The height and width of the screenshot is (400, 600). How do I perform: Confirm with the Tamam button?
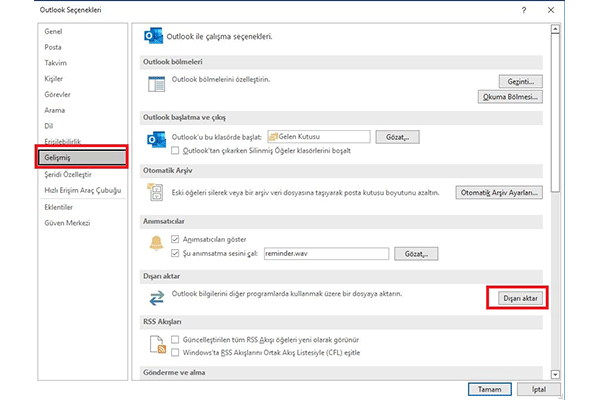(489, 389)
